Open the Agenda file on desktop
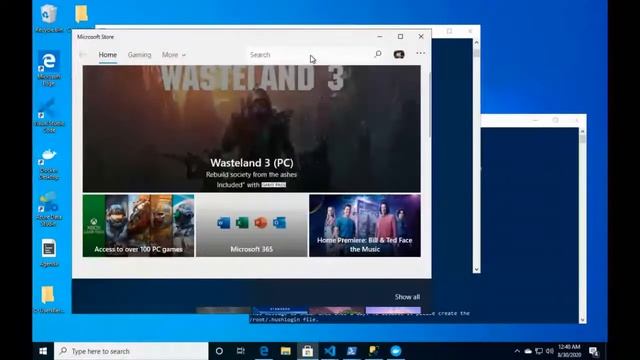The height and width of the screenshot is (360, 640). [49, 253]
